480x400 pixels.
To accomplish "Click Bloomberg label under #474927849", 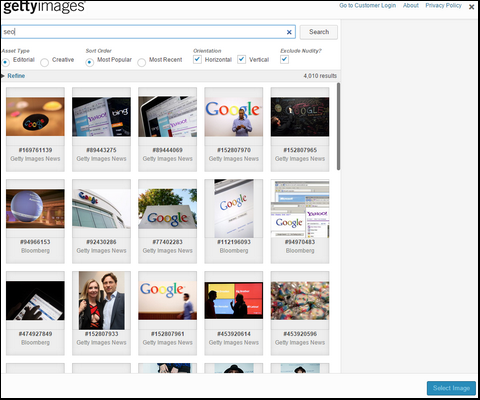I will 35,343.
